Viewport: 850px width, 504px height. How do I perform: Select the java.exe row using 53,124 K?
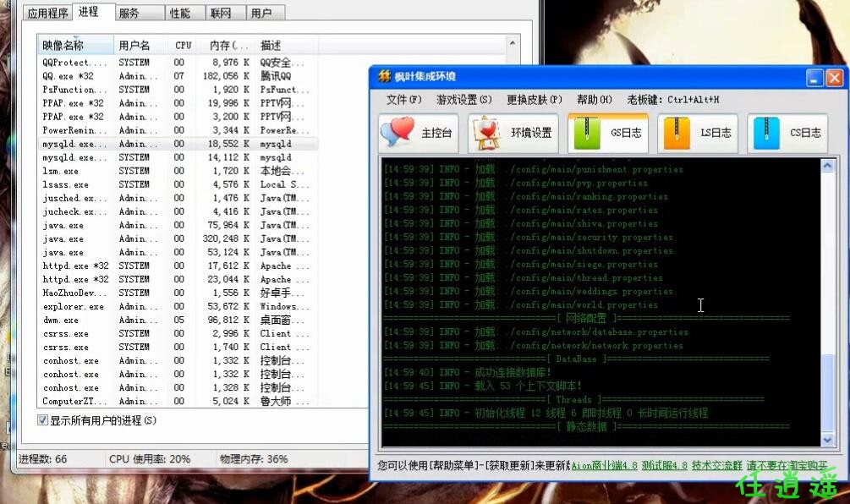(x=178, y=252)
